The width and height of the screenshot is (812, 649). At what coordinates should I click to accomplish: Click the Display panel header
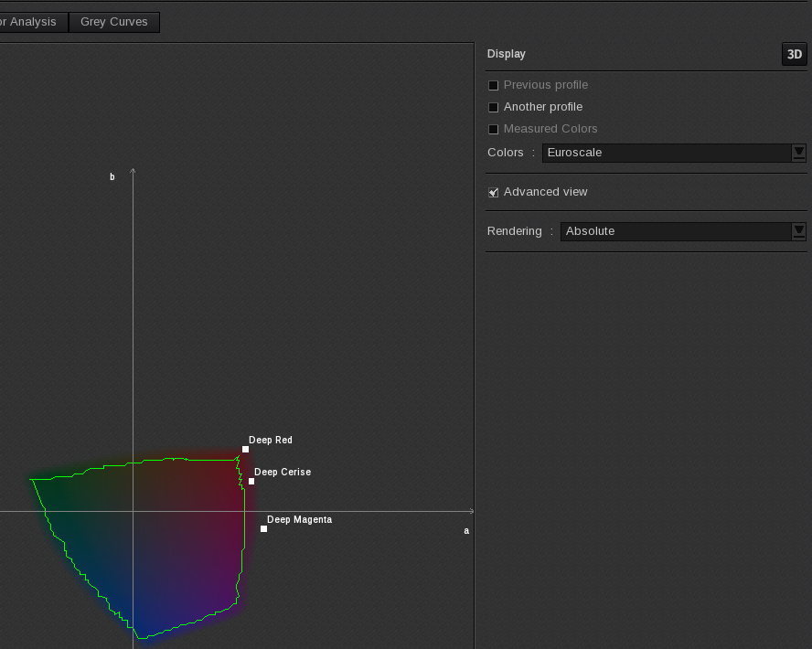coord(507,54)
